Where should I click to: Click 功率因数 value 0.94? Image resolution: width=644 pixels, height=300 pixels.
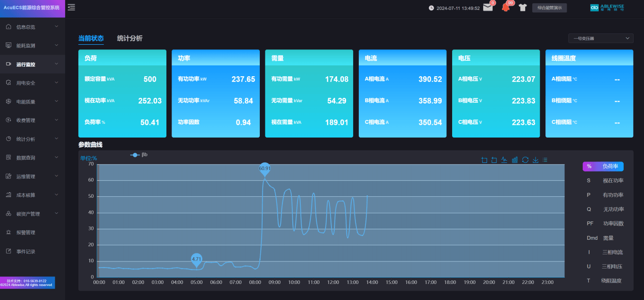click(243, 122)
